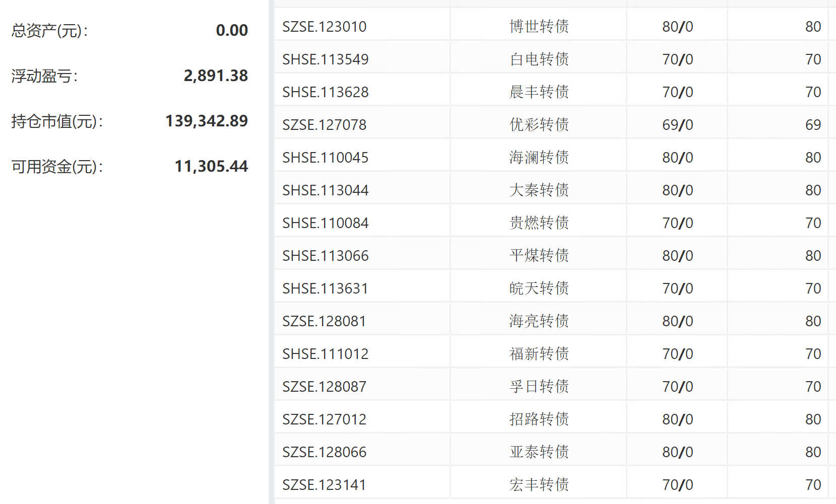Select the 亚泰转债 bond name
The width and height of the screenshot is (836, 504).
(539, 452)
